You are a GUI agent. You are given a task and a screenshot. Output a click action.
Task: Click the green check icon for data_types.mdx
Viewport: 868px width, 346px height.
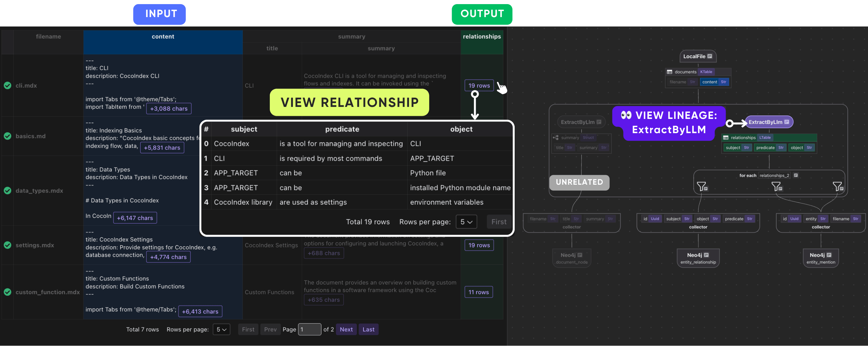point(7,191)
